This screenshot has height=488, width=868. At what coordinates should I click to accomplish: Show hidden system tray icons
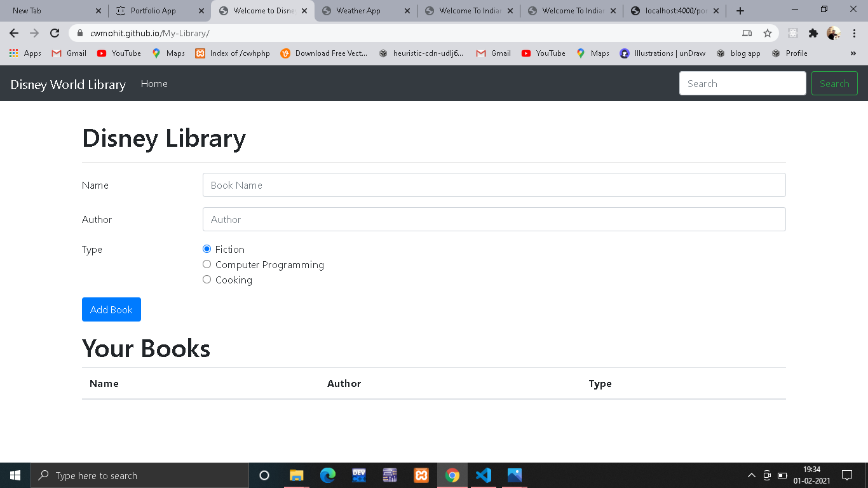[752, 475]
